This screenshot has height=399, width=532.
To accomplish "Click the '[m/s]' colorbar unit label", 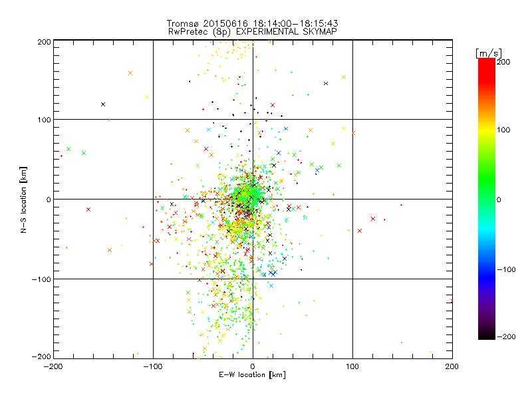I will pyautogui.click(x=489, y=53).
